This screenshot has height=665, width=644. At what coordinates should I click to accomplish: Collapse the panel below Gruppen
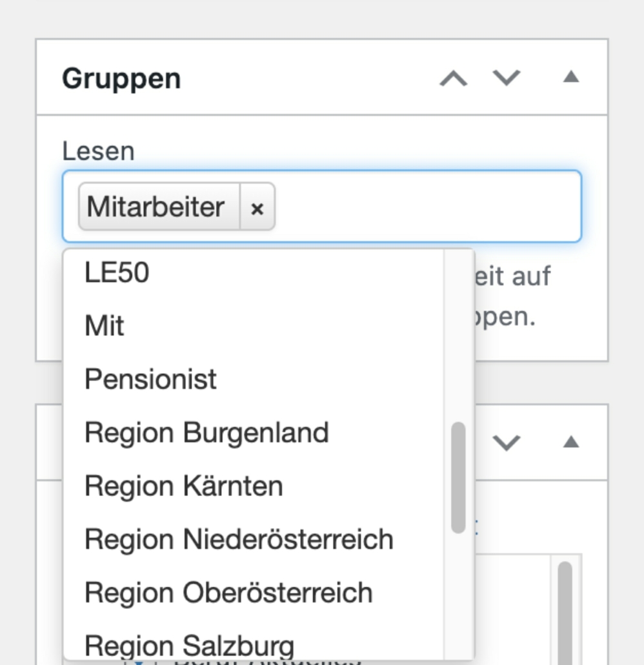[570, 443]
